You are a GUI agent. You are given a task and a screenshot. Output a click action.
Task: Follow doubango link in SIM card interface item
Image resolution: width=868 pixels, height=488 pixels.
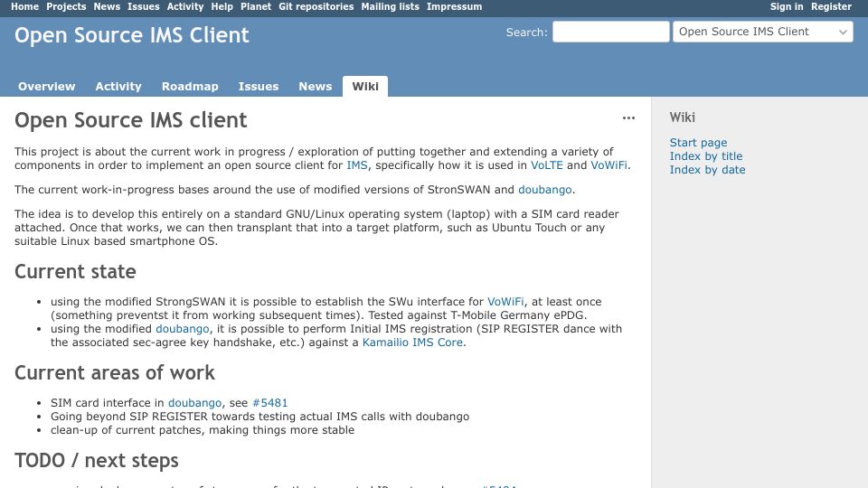click(x=195, y=403)
